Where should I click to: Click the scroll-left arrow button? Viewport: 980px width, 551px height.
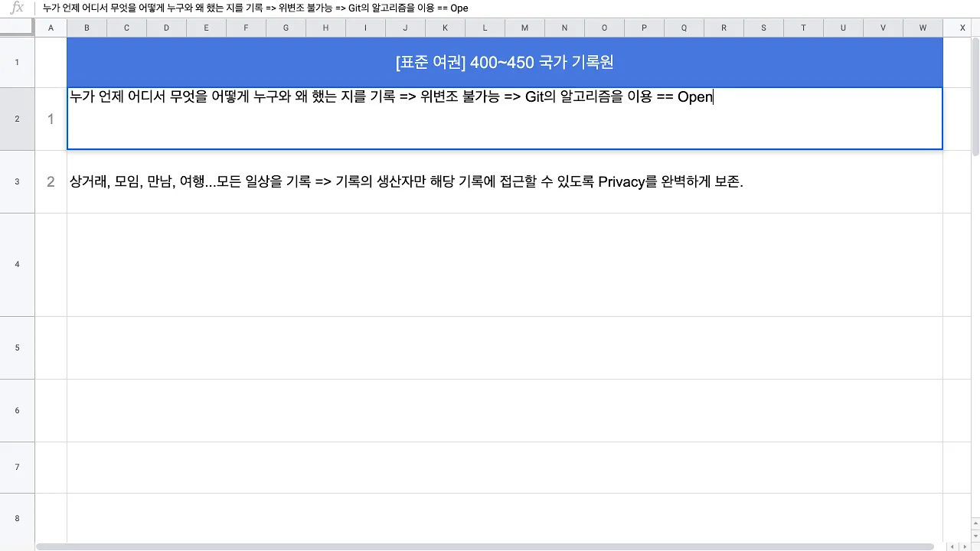click(x=952, y=546)
